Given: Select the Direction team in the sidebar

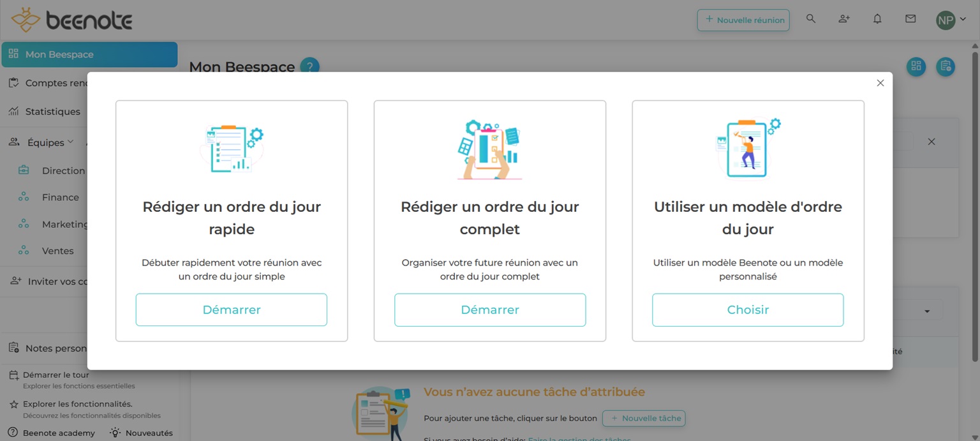Looking at the screenshot, I should tap(64, 170).
